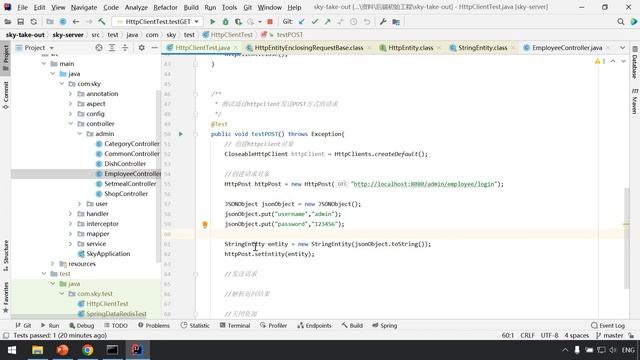Collapse the controller package

71,124
